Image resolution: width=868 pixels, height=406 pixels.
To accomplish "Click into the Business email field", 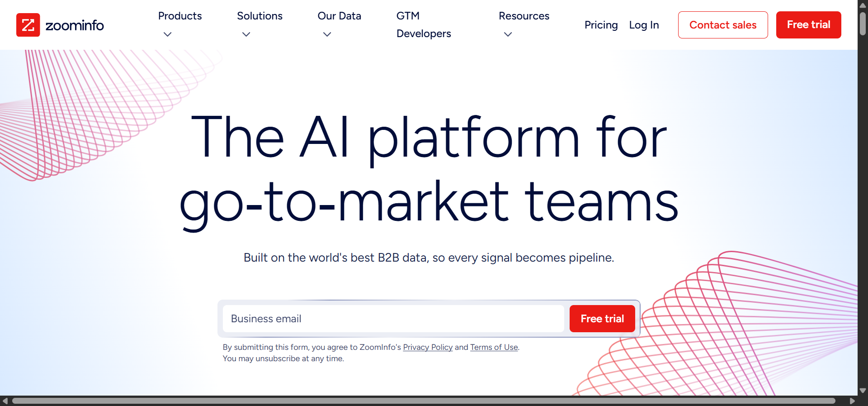I will click(x=393, y=319).
